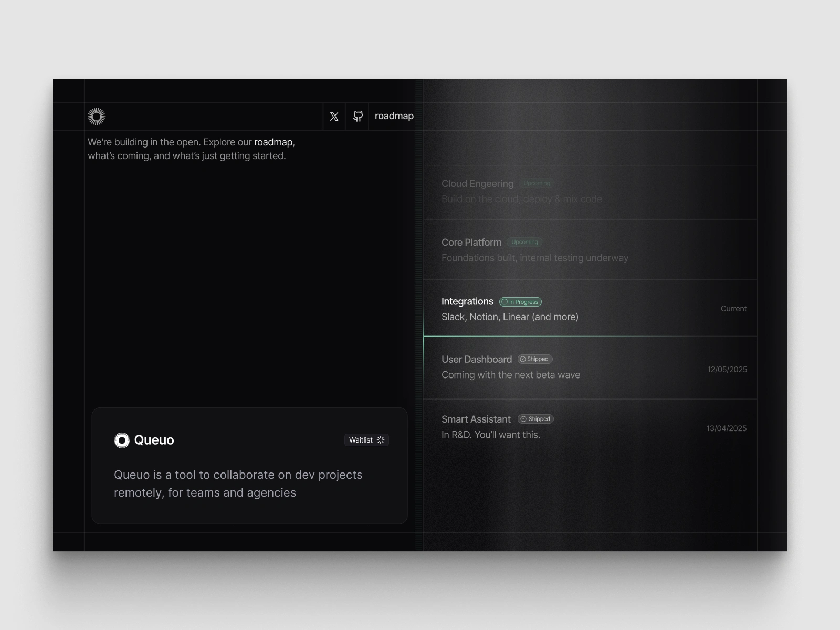Screen dimensions: 840x630
Task: Follow the roadmap link in the intro text
Action: pos(273,142)
